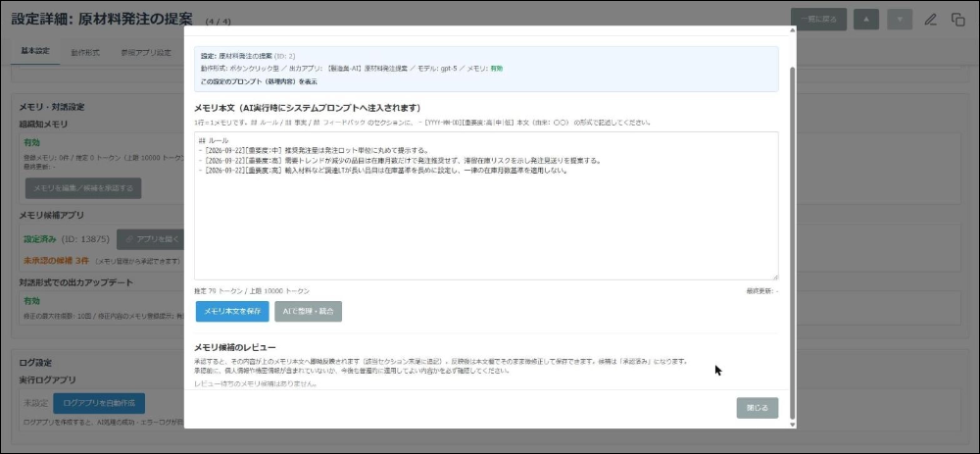980x454 pixels.
Task: Click the memory rule line starting 推奨発注量は
Action: pyautogui.click(x=314, y=150)
